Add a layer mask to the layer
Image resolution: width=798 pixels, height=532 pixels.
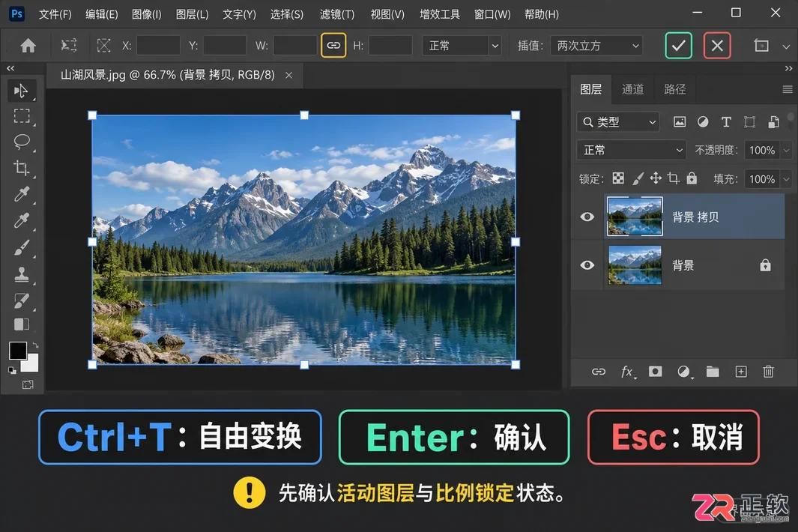point(656,372)
